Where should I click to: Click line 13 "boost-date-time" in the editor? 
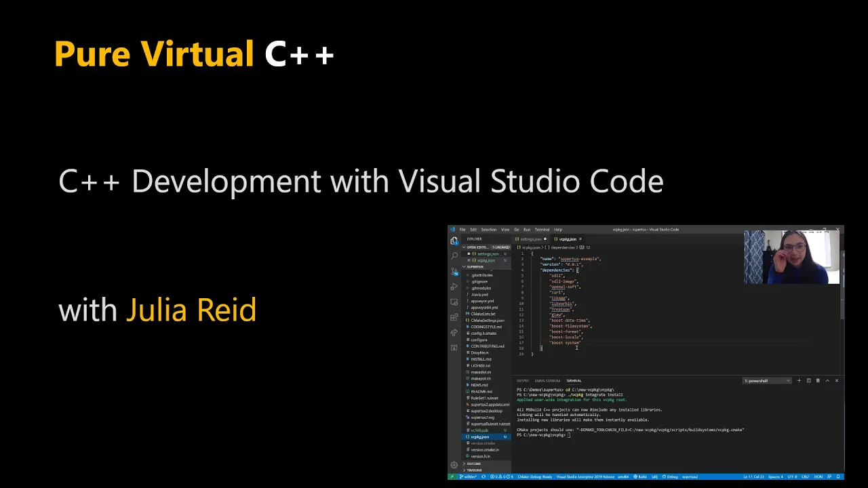(x=569, y=321)
